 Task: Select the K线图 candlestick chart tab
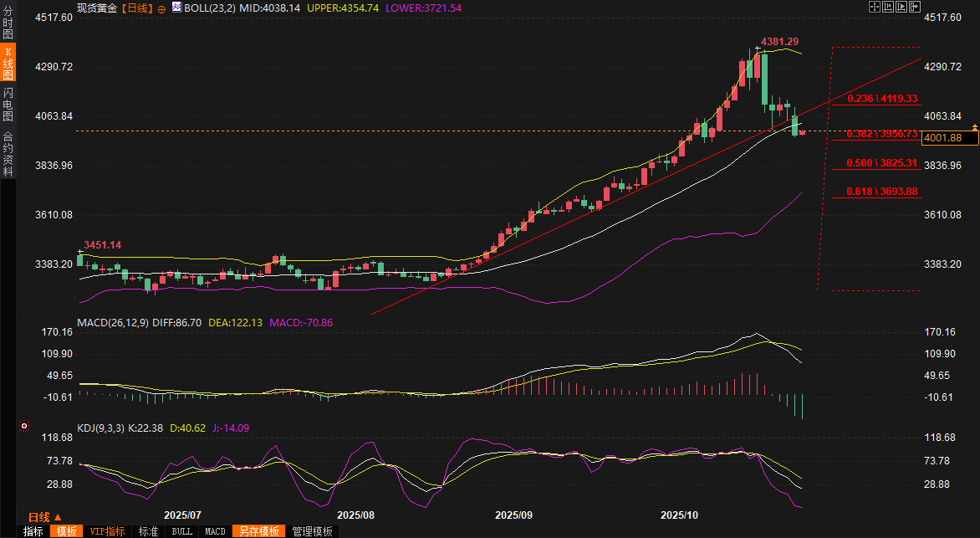pos(8,63)
